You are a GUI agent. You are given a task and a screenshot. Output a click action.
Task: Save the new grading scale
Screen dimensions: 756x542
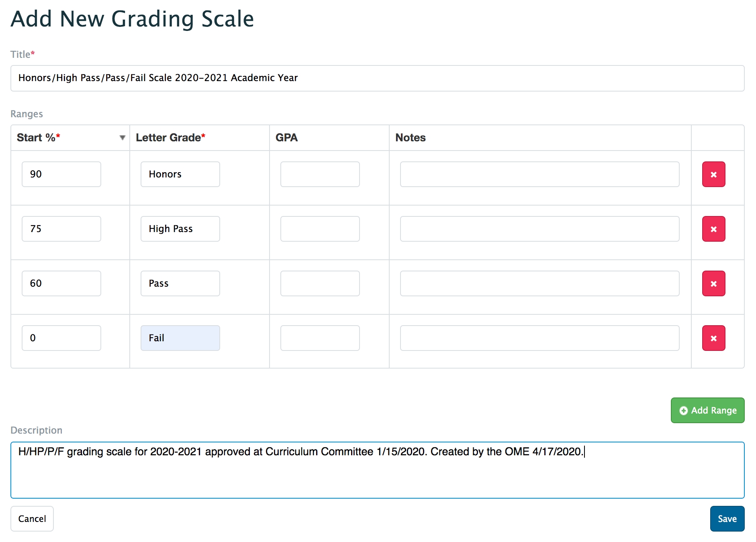pos(727,519)
